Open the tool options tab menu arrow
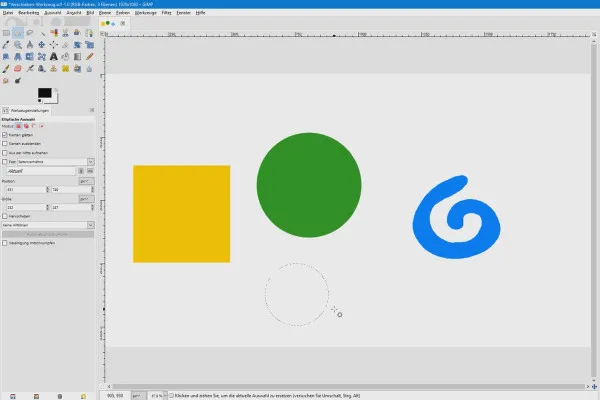Viewport: 600px width, 400px height. tap(92, 110)
